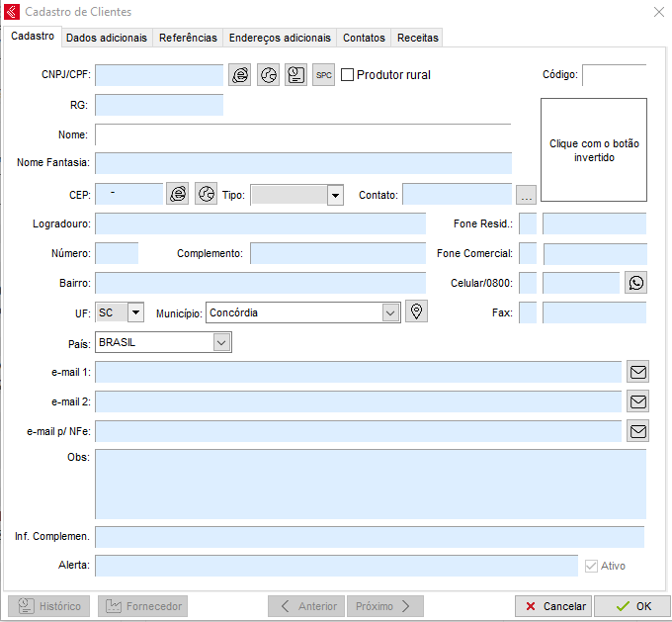Expand the Município dropdown showing Concórdia
Screen dimensions: 672x622
pyautogui.click(x=390, y=313)
